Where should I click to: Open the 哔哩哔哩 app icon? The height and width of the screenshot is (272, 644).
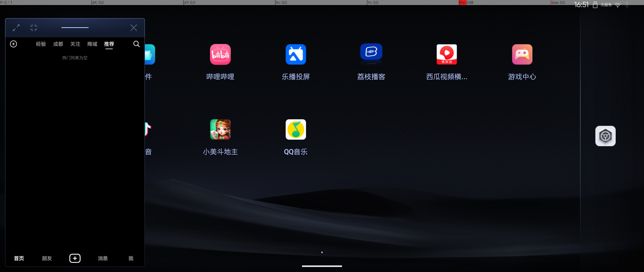[x=220, y=54]
